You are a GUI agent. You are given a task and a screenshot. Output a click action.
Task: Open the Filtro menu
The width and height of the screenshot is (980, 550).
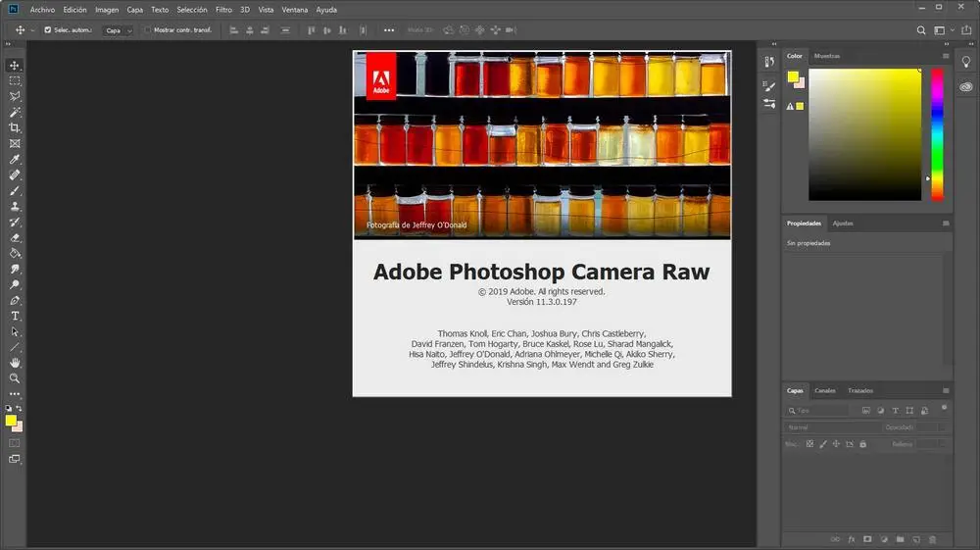click(x=223, y=9)
